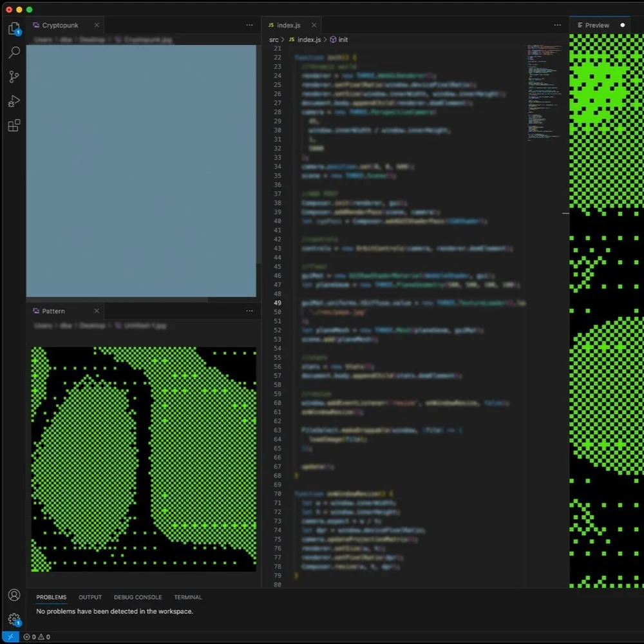Open the Accounts profile icon

[14, 594]
